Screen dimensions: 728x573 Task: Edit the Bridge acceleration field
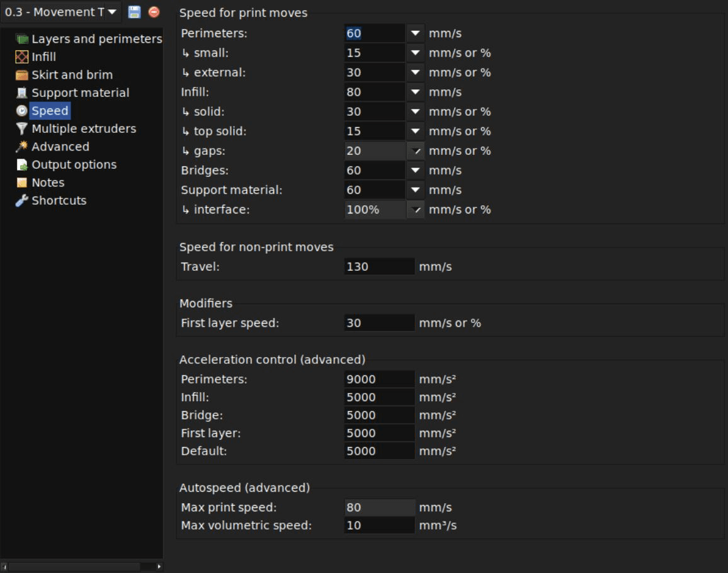point(379,415)
